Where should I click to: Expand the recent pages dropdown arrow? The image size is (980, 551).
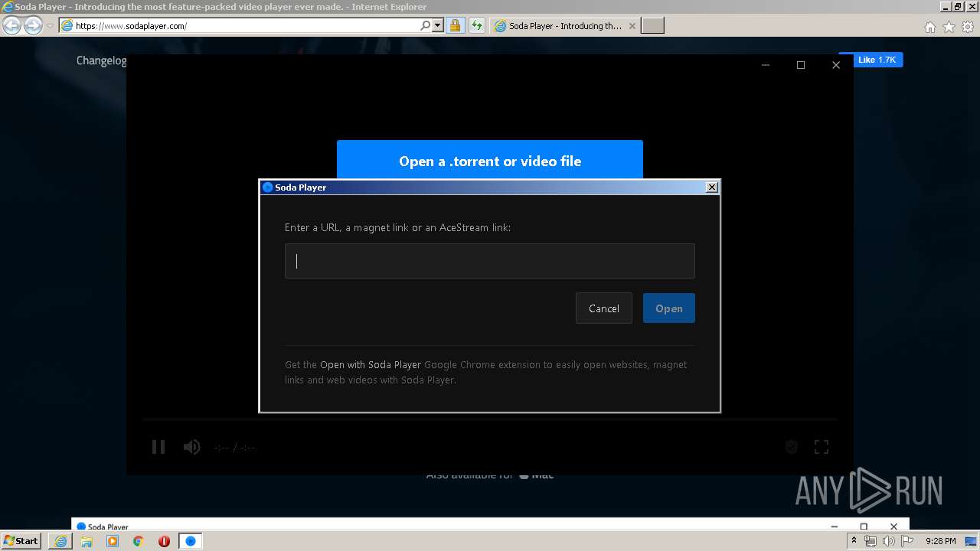pyautogui.click(x=50, y=26)
